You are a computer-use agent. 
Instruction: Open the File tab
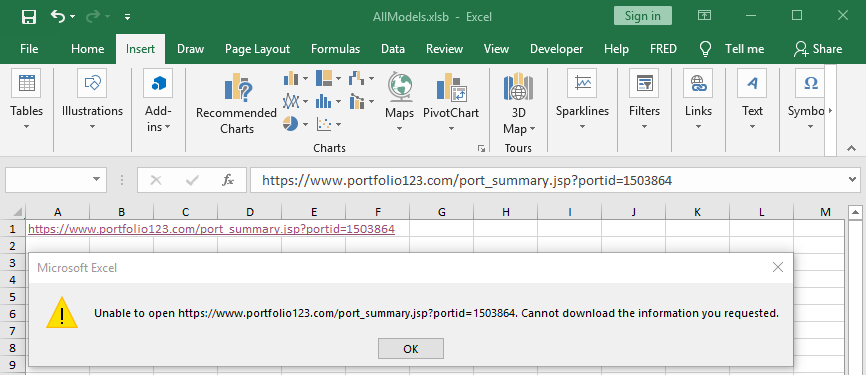coord(29,49)
